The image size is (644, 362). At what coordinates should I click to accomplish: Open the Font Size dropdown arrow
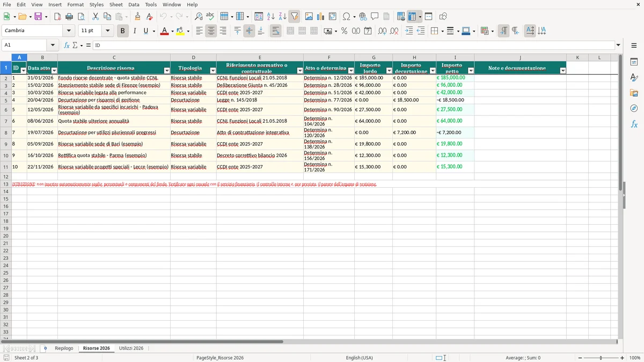[x=107, y=31]
